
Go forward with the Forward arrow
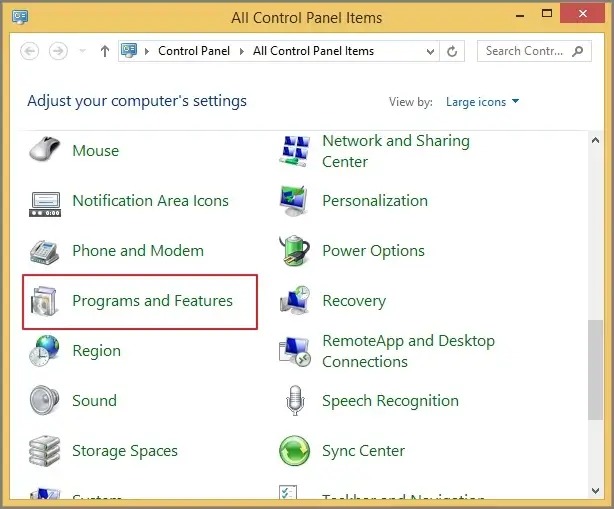tap(58, 51)
